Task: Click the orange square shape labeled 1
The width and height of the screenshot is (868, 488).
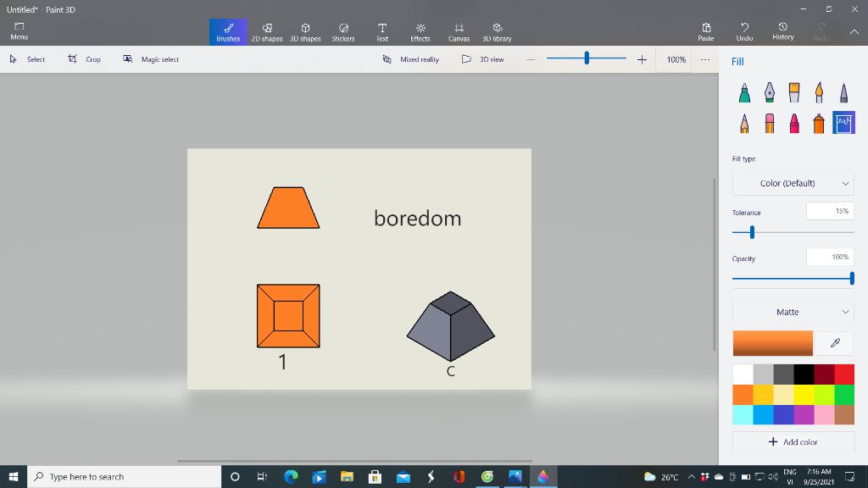Action: point(288,316)
